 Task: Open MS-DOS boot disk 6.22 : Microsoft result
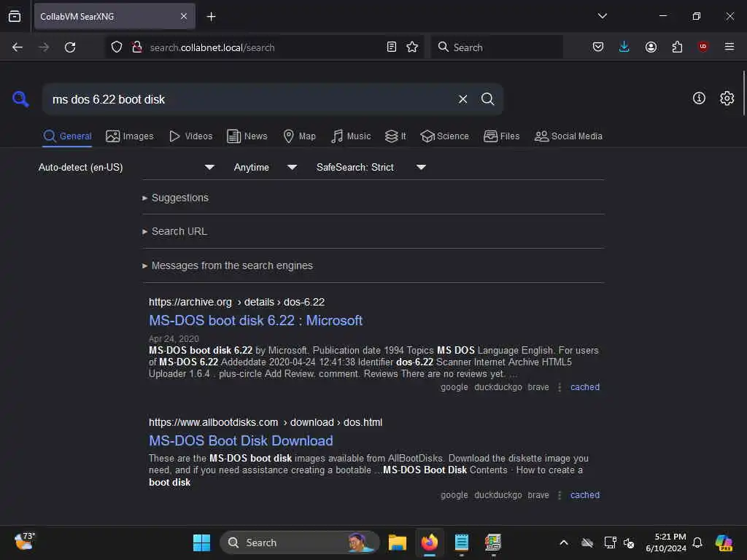[255, 321]
